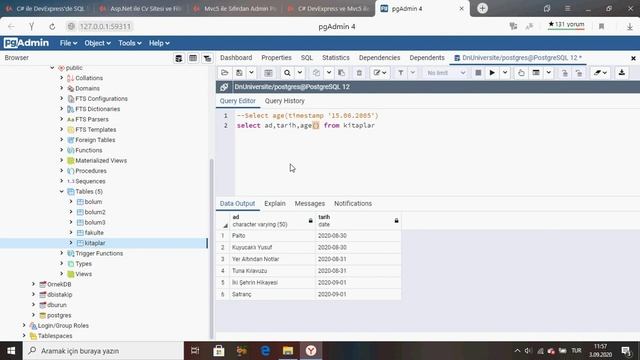The width and height of the screenshot is (640, 360).
Task: Select Materialized Views tree item
Action: tap(101, 160)
